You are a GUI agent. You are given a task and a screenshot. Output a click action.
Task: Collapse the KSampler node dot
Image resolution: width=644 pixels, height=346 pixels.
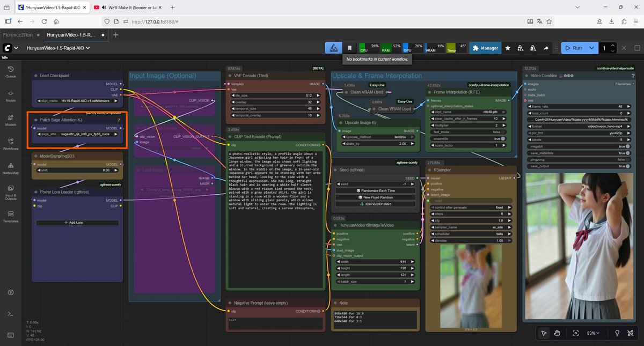(429, 170)
